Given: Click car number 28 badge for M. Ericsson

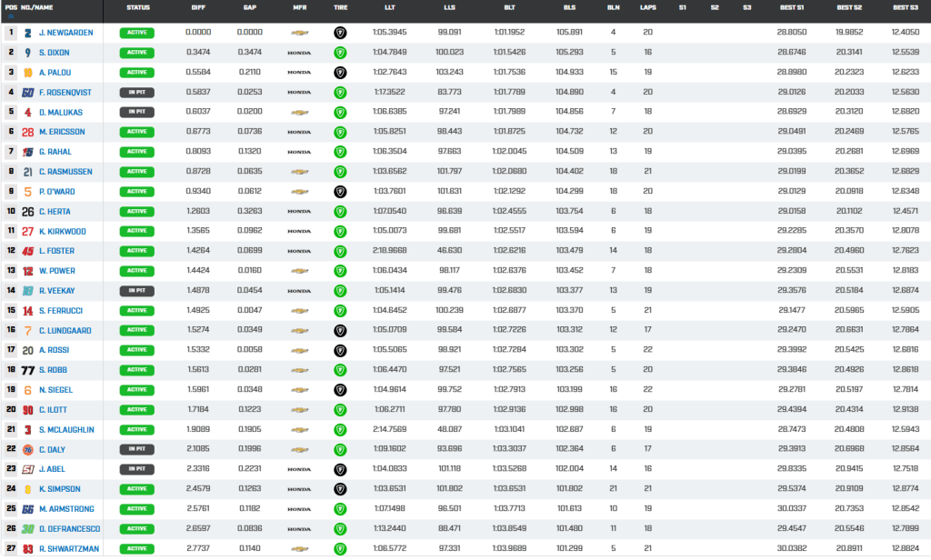Looking at the screenshot, I should (x=28, y=132).
